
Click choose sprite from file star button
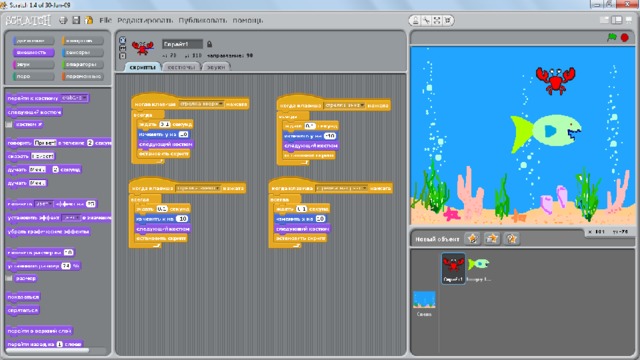pyautogui.click(x=492, y=238)
